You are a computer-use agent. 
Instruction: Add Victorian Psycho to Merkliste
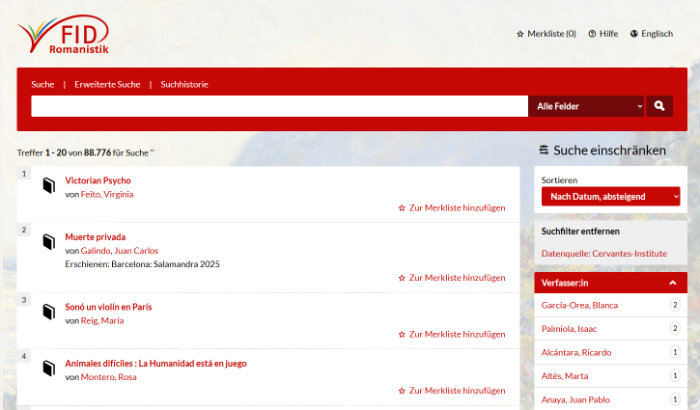451,208
